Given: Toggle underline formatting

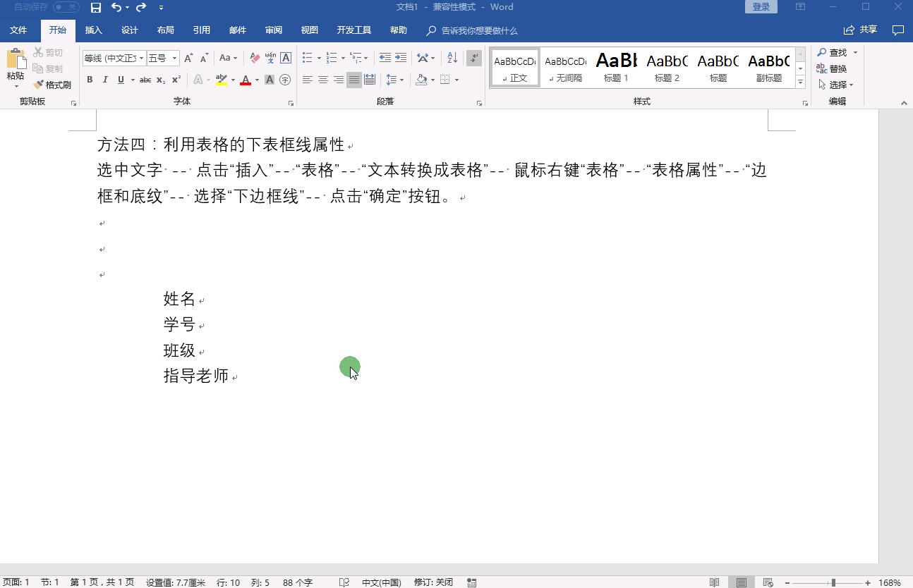Looking at the screenshot, I should 119,79.
